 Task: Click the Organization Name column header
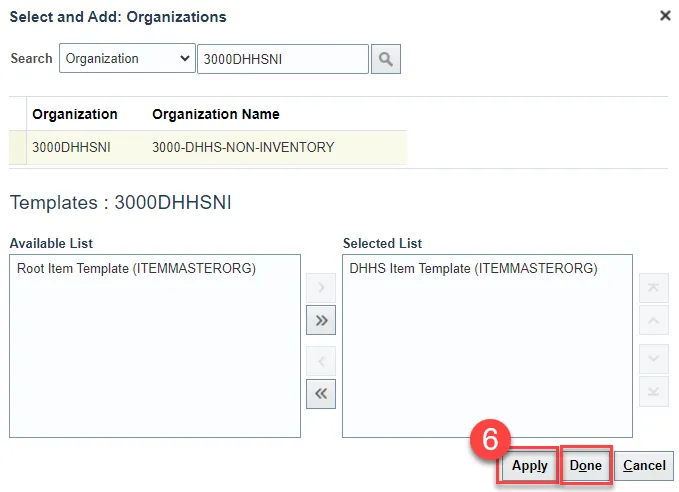pos(216,114)
